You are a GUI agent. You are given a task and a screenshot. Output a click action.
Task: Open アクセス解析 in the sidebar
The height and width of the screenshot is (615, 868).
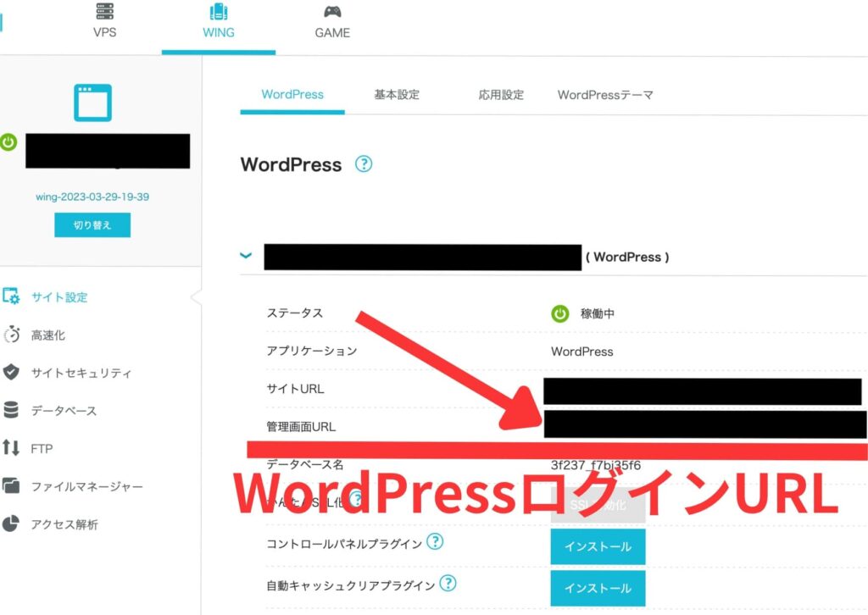[x=64, y=524]
